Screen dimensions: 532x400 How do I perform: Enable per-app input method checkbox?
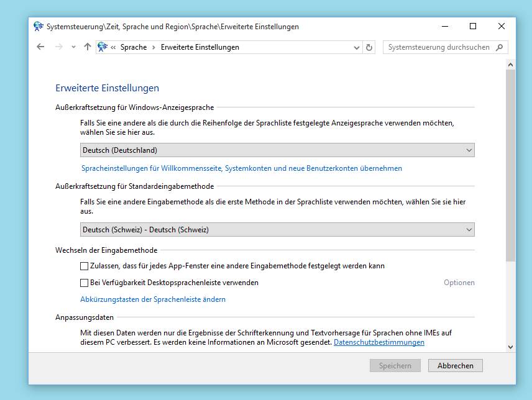[83, 267]
